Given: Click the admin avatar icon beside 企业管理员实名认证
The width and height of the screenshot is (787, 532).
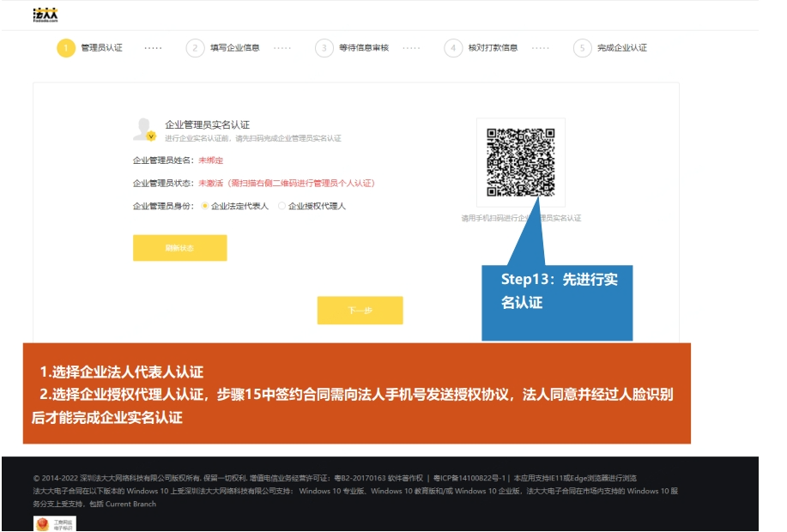Looking at the screenshot, I should [144, 130].
